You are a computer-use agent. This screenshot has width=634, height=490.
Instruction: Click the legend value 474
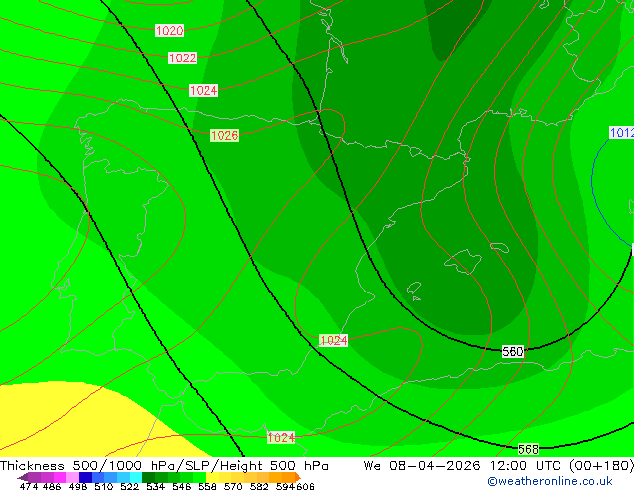click(29, 486)
